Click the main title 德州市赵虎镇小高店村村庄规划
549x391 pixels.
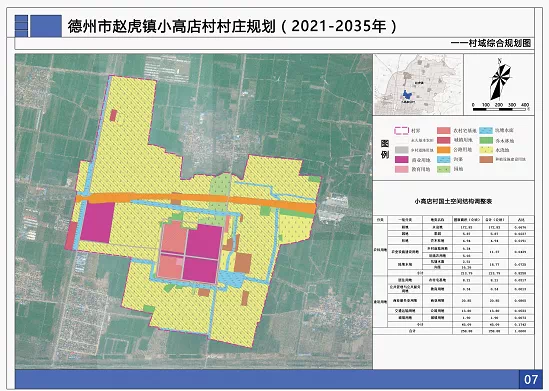pos(172,26)
